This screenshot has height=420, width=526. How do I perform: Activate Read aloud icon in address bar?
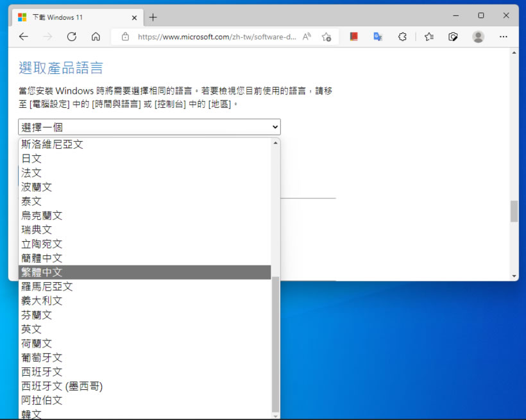307,37
